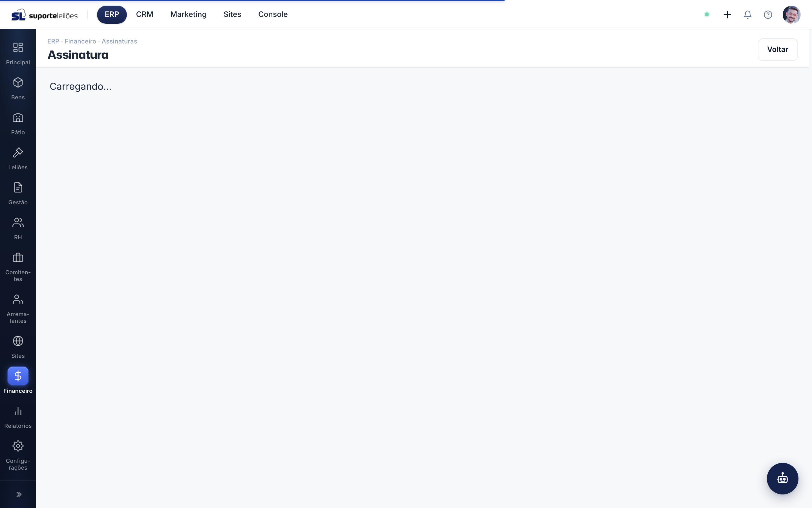This screenshot has height=508, width=812.
Task: Open the Bens cube icon in sidebar
Action: pyautogui.click(x=18, y=82)
